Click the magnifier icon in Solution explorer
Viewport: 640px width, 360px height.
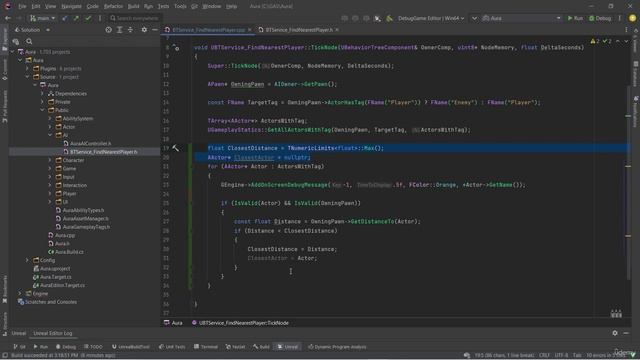[x=29, y=41]
